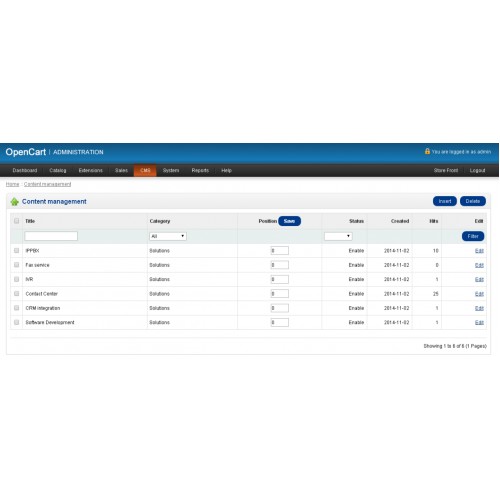Image resolution: width=500 pixels, height=500 pixels.
Task: Click the blue Filter button
Action: point(473,236)
